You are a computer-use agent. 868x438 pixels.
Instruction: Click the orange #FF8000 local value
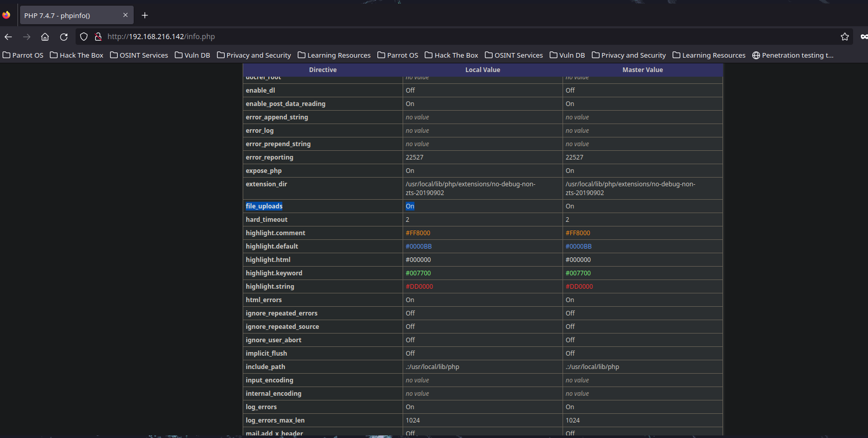[x=418, y=233]
